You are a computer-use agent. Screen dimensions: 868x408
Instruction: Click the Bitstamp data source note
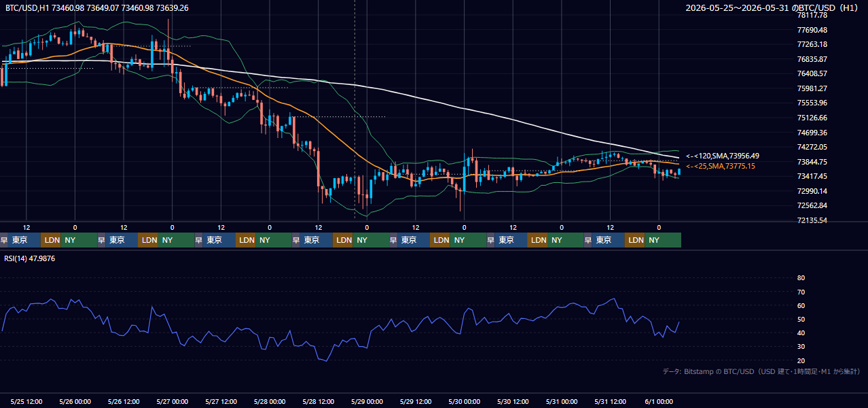(x=761, y=371)
